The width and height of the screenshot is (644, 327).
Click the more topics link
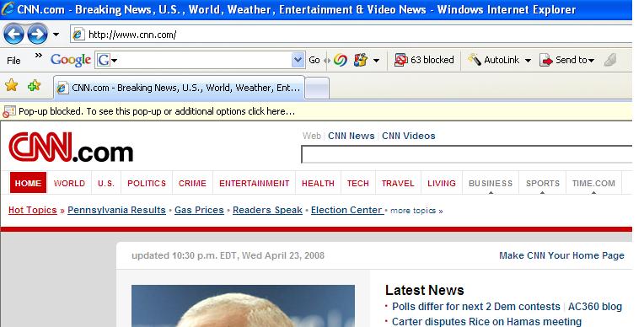point(416,211)
